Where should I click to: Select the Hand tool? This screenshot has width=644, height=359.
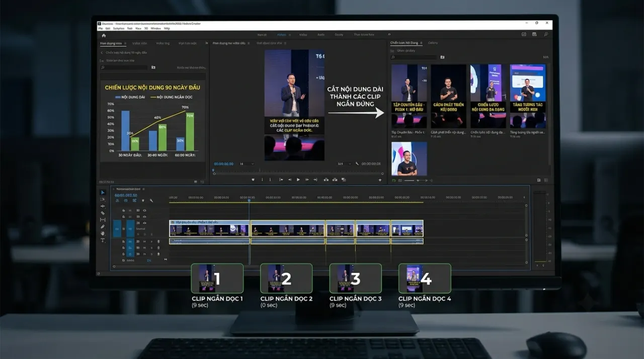[103, 233]
